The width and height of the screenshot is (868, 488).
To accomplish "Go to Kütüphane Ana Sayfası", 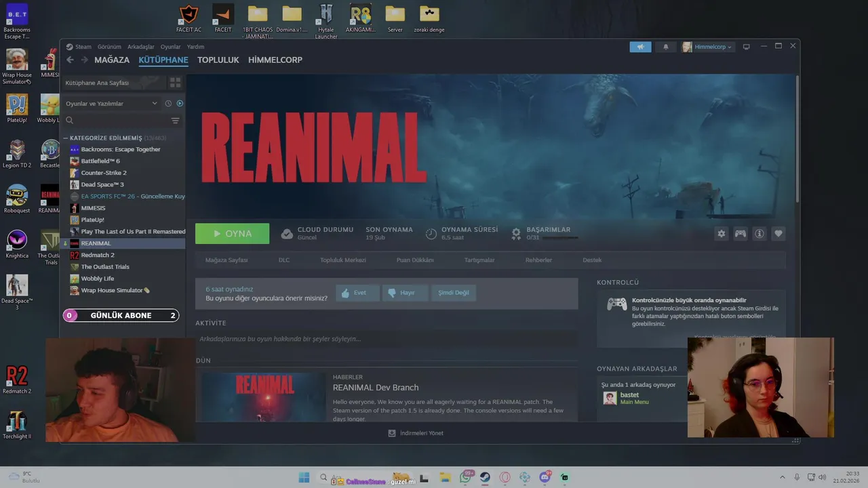I will coord(114,83).
